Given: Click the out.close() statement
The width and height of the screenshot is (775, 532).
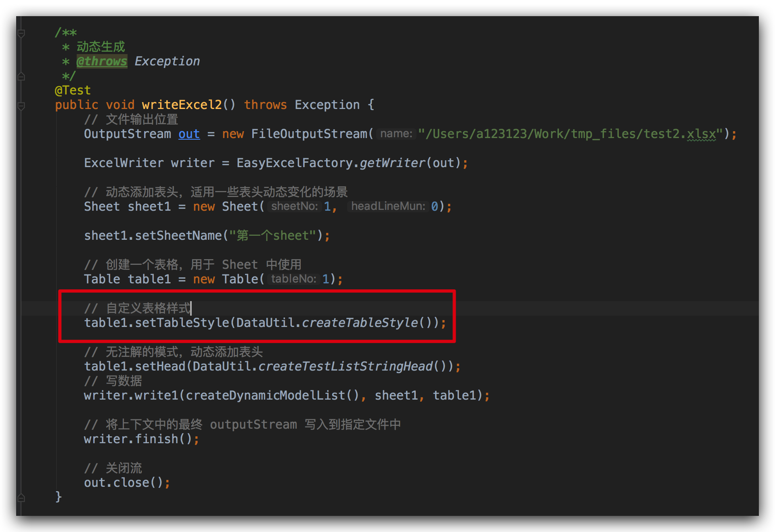Looking at the screenshot, I should (127, 483).
